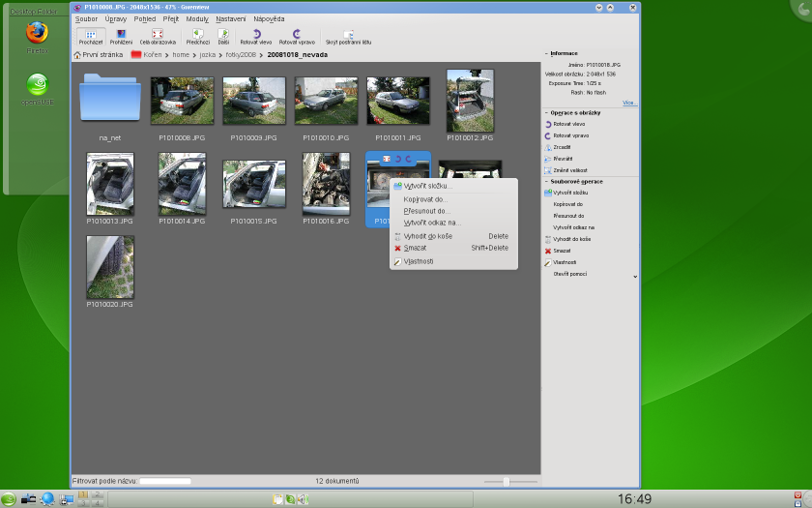Select thumbnail P1010014.JPG
Image resolution: width=812 pixels, height=508 pixels.
click(182, 184)
